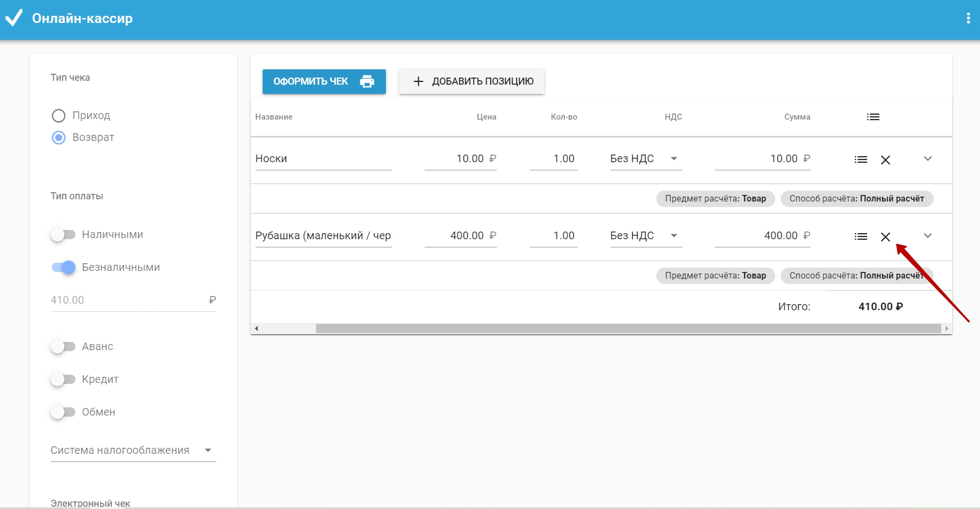Edit quantity field of Носки
This screenshot has width=980, height=509.
tap(554, 159)
